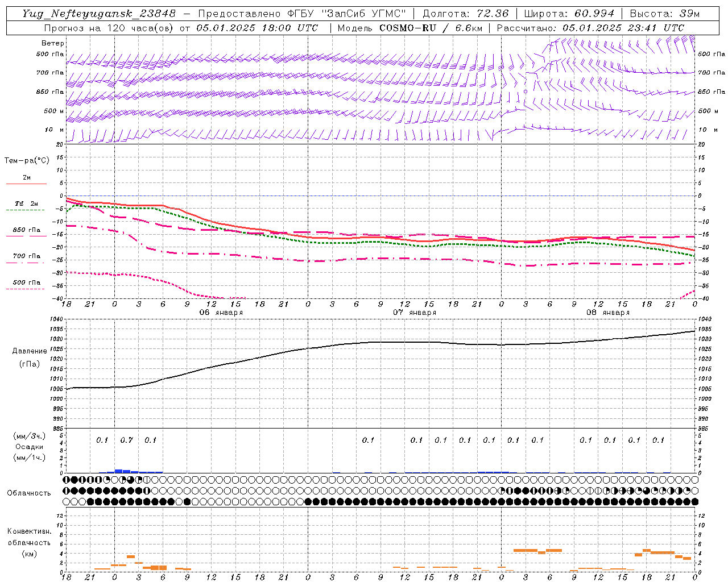Click the 850 гПа temperature legend entry
Image resolution: width=728 pixels, height=582 pixels.
(x=26, y=232)
